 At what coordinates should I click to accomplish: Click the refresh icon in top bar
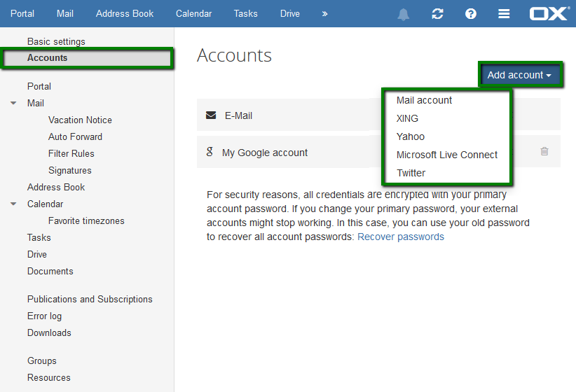(x=437, y=14)
